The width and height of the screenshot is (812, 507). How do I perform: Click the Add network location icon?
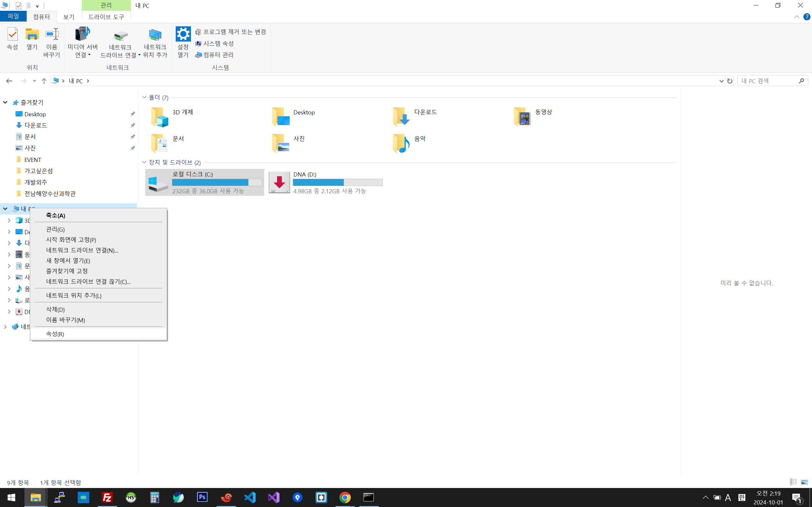(155, 35)
